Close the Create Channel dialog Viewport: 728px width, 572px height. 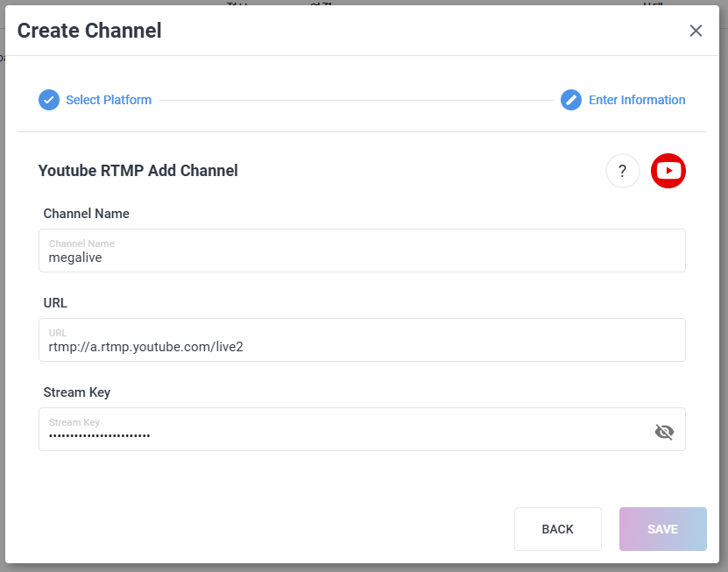tap(696, 31)
